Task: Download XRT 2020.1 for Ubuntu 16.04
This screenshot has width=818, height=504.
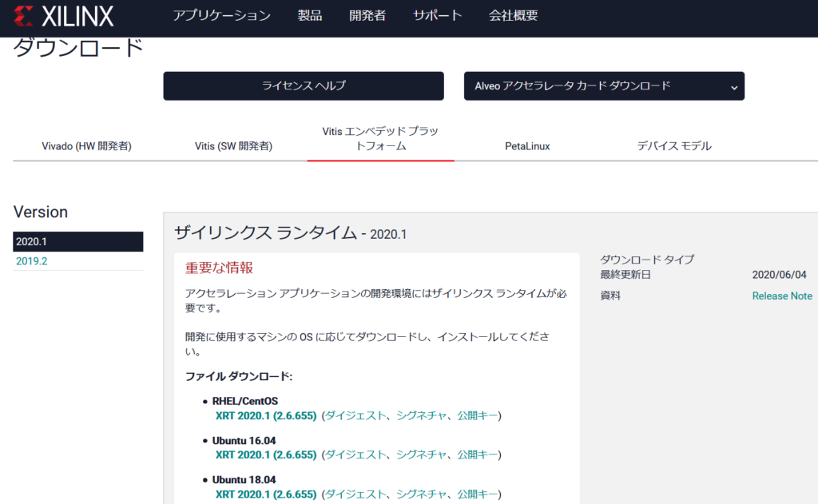Action: (266, 454)
